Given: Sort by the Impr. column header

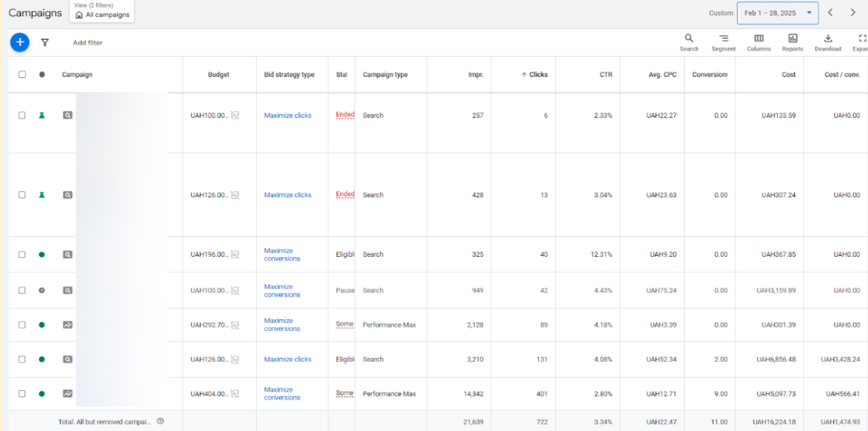Looking at the screenshot, I should pos(475,75).
